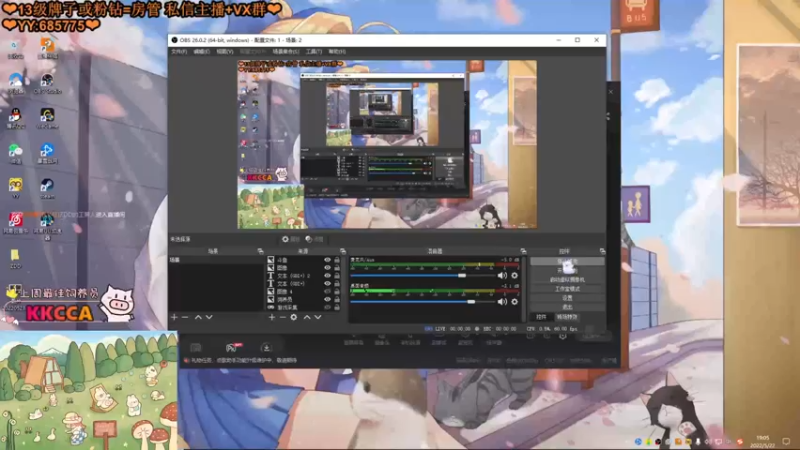Open the OBS Studio desktop shortcut

point(47,84)
